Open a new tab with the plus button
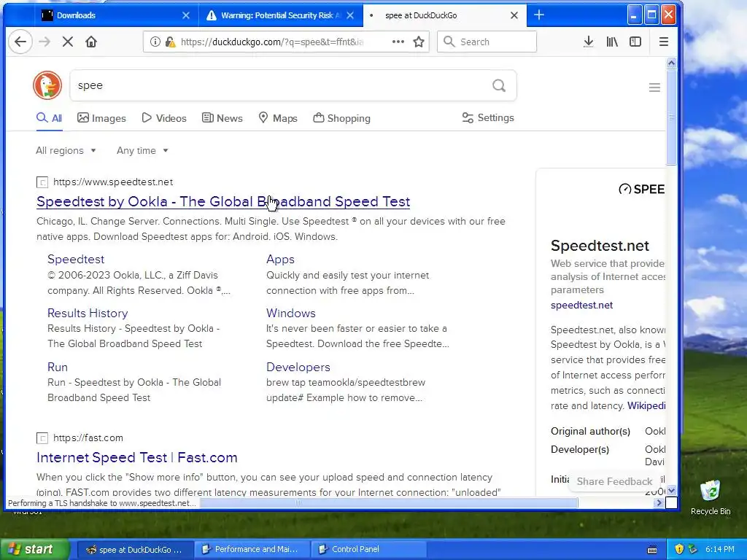Viewport: 747px width, 560px height. coord(539,15)
